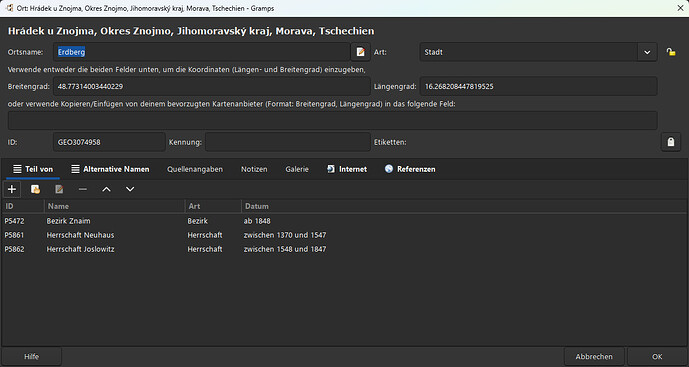This screenshot has width=689, height=367.
Task: Click date 'zwischen 1548 und 1847'
Action: pyautogui.click(x=285, y=249)
